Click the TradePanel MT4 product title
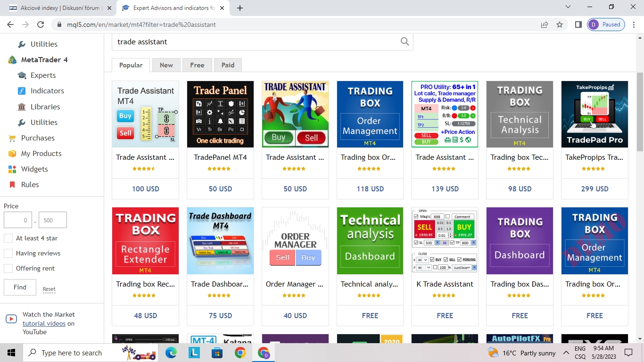Screen dimensions: 644x362 tap(220, 157)
